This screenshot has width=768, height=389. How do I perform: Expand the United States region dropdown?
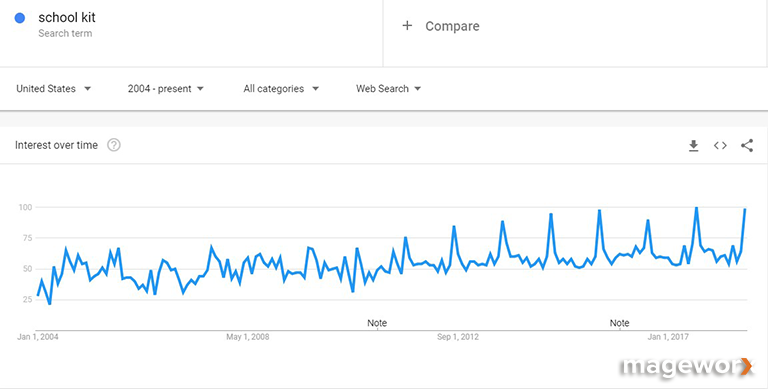coord(53,89)
